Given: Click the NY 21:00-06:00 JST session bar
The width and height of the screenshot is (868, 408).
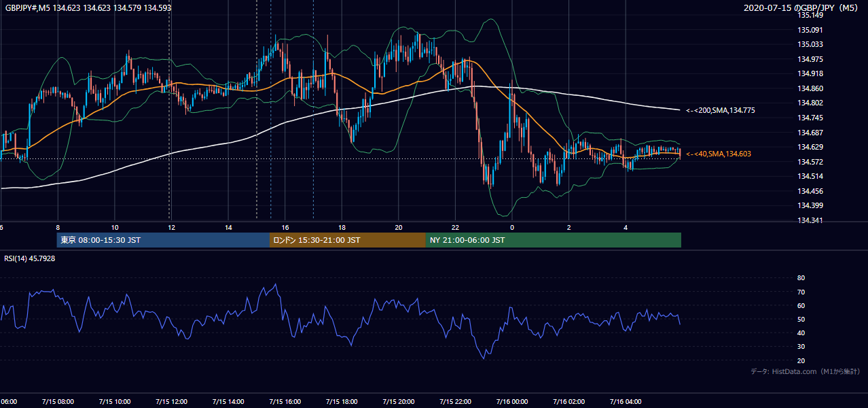Looking at the screenshot, I should 554,240.
